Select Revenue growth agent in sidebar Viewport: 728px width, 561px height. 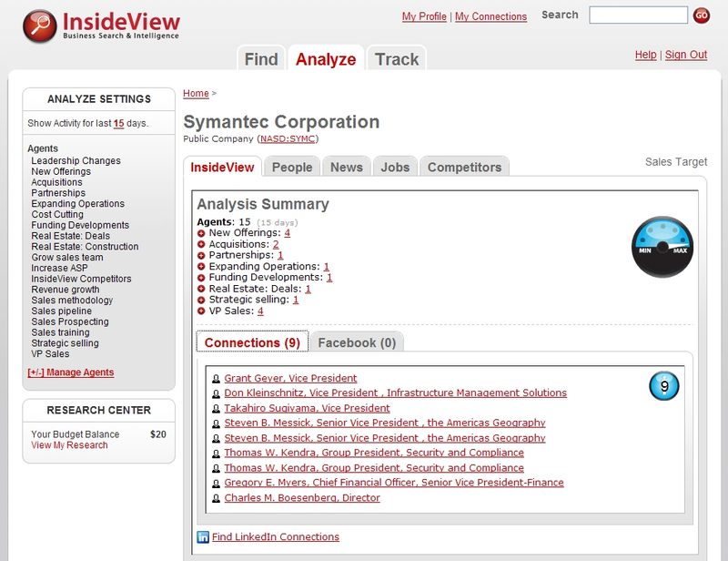coord(66,290)
